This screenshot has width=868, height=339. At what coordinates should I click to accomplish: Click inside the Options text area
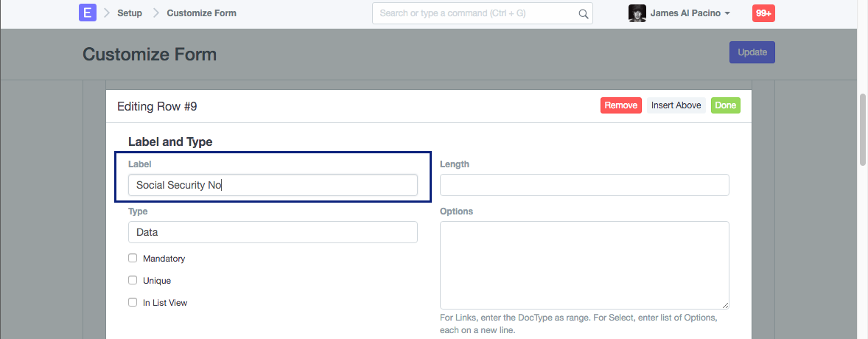(x=584, y=265)
